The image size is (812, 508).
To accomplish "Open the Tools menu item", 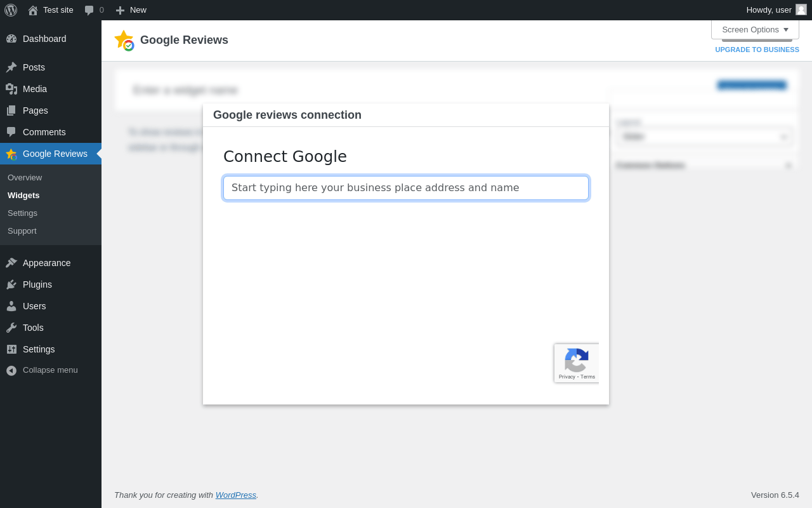I will (x=51, y=328).
